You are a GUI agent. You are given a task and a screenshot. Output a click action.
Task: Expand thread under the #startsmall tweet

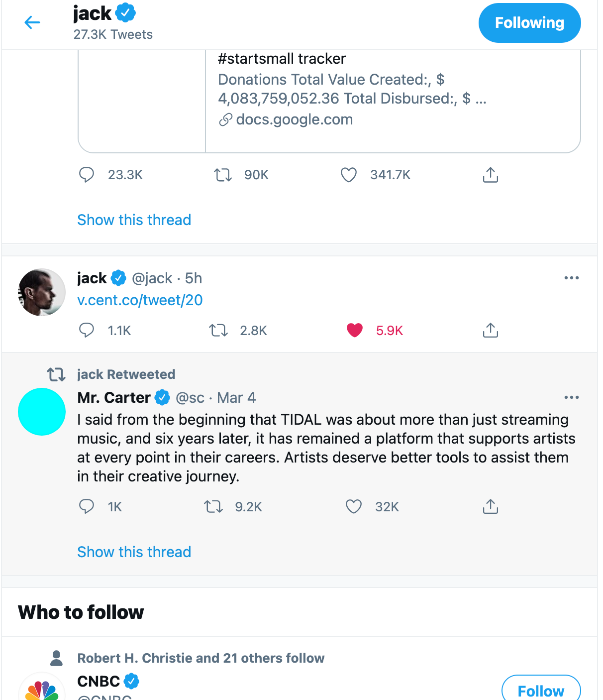[x=134, y=220]
